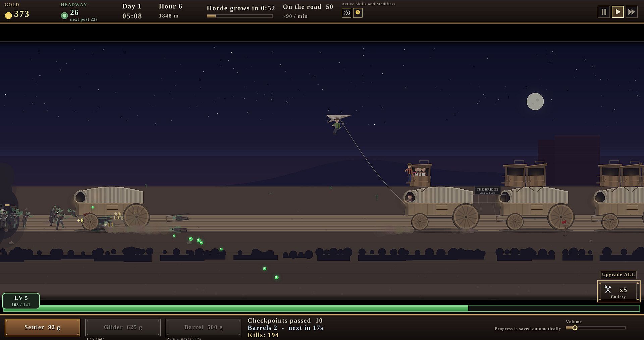Resume play at normal speed
Image resolution: width=644 pixels, height=340 pixels.
click(x=618, y=12)
